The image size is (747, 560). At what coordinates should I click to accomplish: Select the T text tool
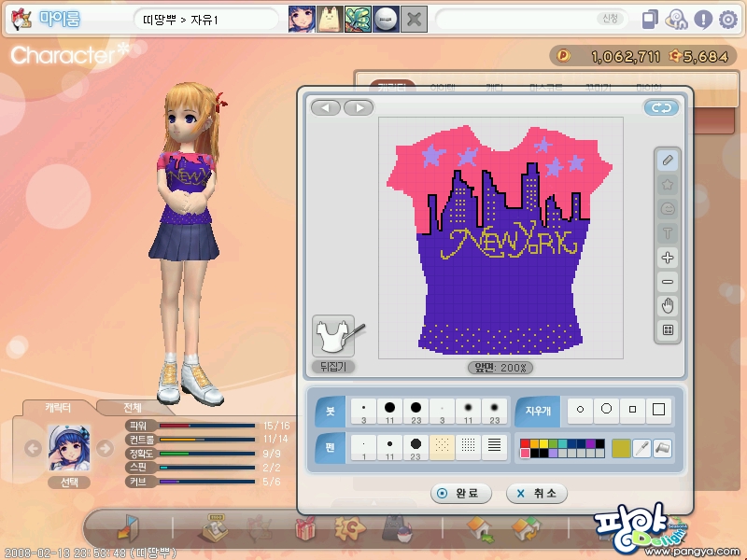(668, 233)
